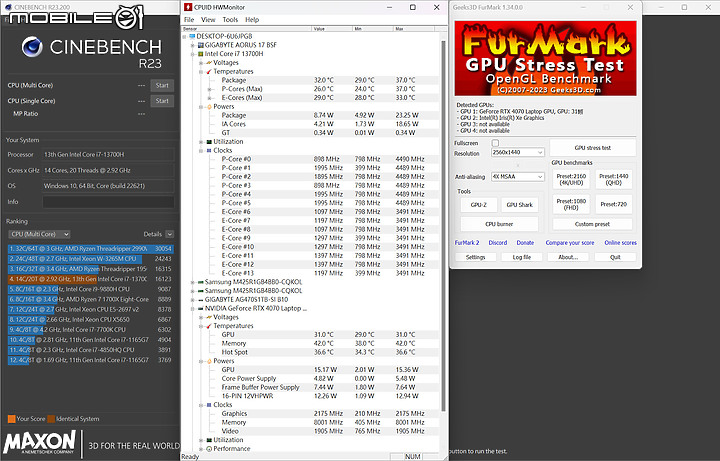720x461 pixels.
Task: Click the GPU Temperatures thermometer icon
Action: click(x=209, y=326)
